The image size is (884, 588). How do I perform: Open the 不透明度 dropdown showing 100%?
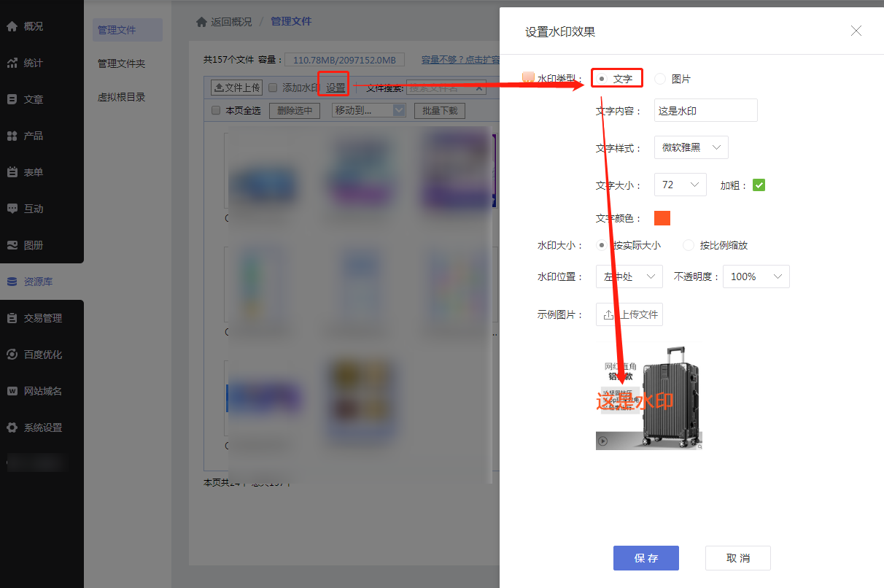click(x=756, y=276)
